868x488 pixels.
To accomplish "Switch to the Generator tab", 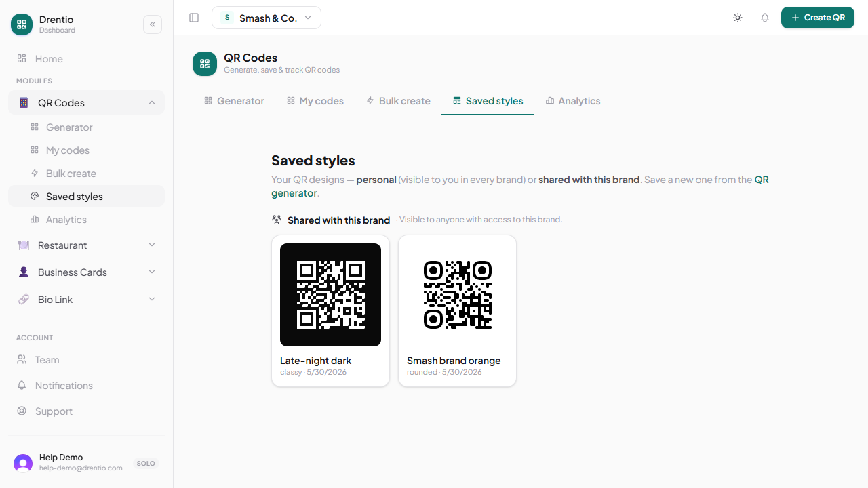I will [234, 101].
